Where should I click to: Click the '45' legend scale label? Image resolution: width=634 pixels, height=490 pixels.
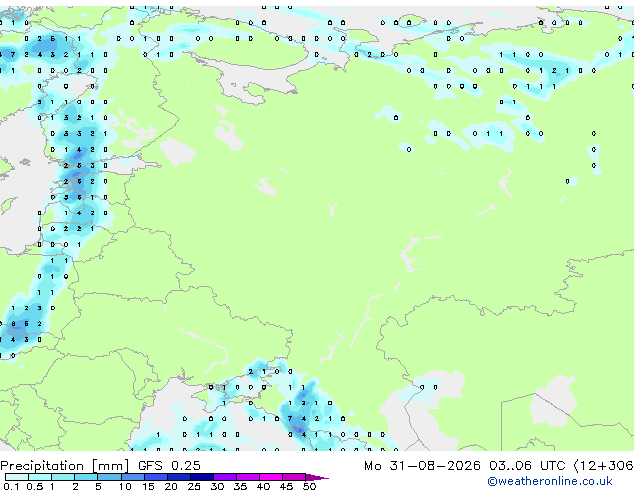click(287, 486)
